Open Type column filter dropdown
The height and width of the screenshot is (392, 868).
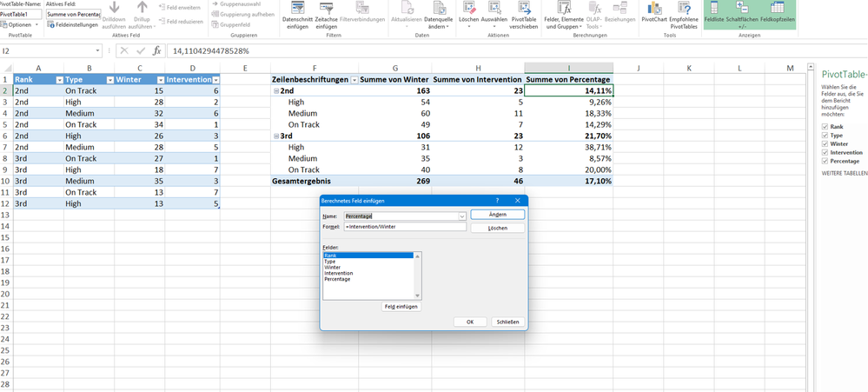110,80
